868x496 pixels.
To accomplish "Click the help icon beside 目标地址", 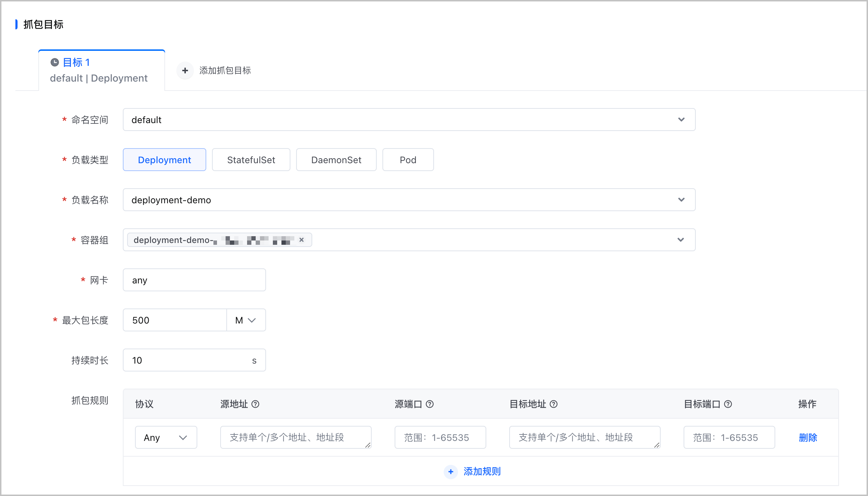I will click(554, 404).
